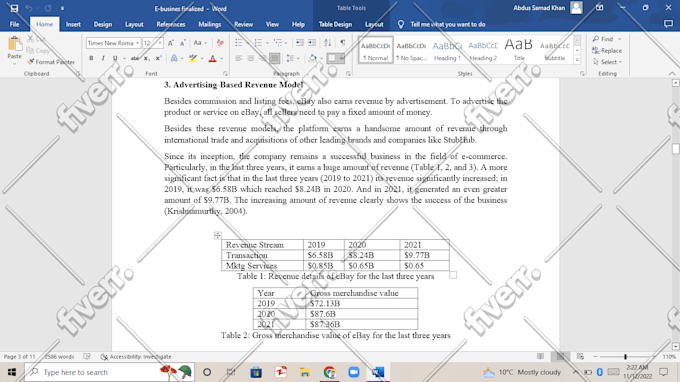
Task: Decrease paragraph indent
Action: click(300, 43)
